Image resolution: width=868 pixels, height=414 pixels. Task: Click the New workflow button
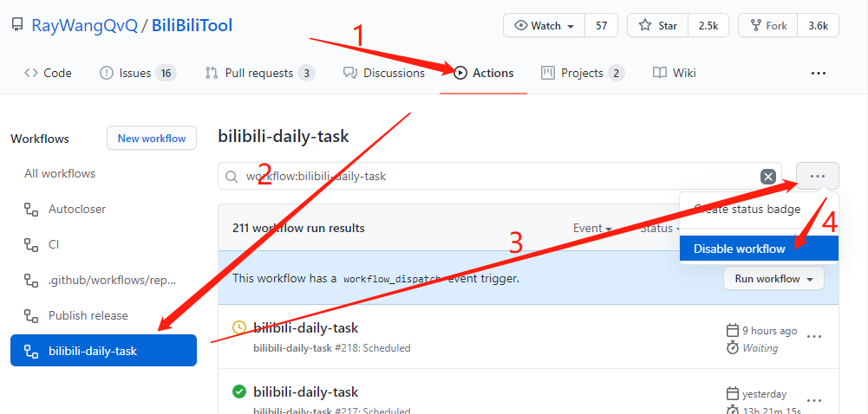point(152,139)
